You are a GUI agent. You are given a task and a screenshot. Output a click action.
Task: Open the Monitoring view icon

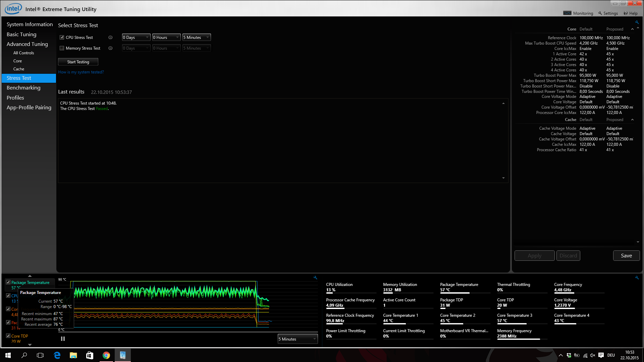pyautogui.click(x=567, y=13)
